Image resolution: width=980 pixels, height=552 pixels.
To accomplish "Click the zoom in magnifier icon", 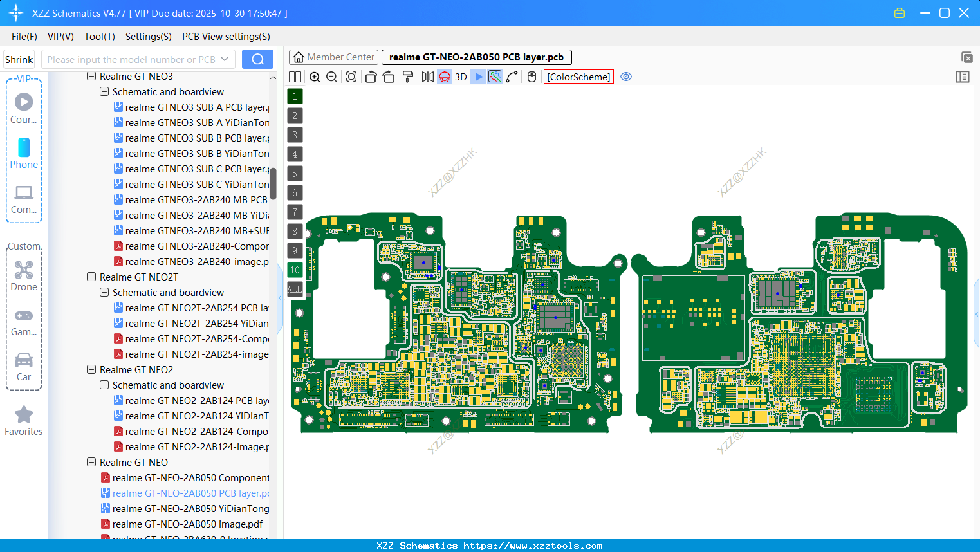I will tap(315, 77).
